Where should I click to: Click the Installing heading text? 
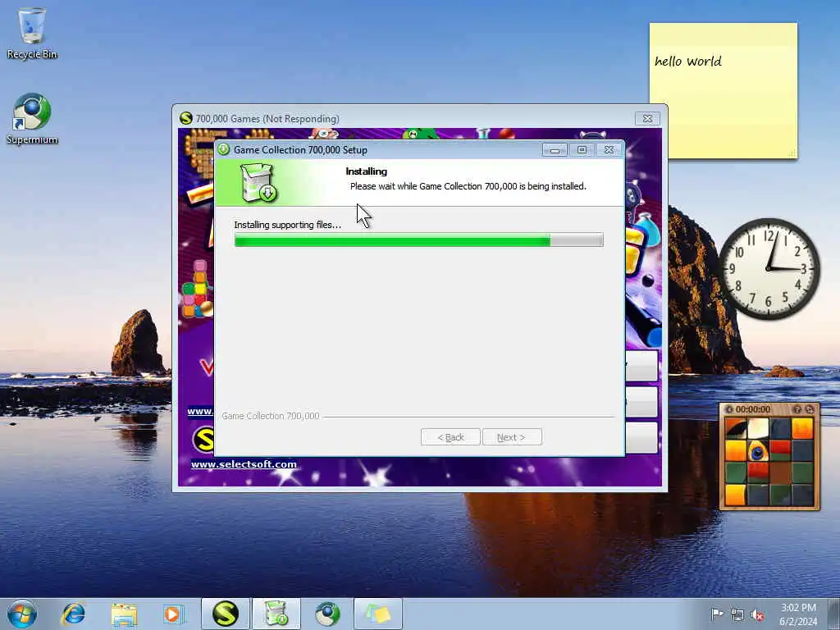(367, 171)
